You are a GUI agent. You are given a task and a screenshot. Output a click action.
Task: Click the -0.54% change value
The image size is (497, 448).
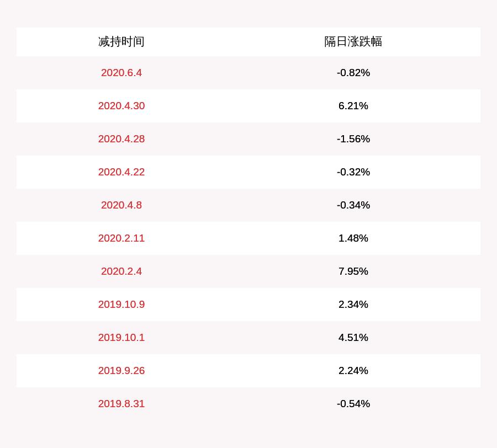click(x=353, y=404)
